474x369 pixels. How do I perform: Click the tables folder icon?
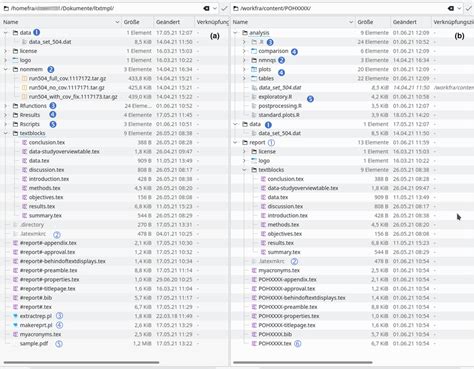(x=254, y=78)
